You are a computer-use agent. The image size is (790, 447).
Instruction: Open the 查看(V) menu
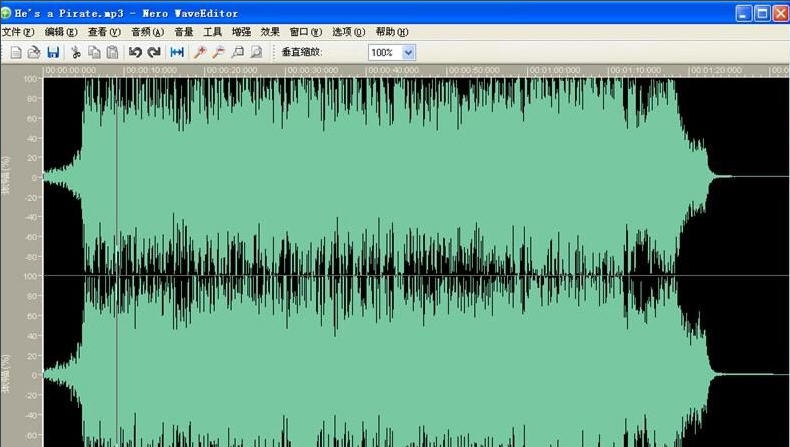point(104,32)
